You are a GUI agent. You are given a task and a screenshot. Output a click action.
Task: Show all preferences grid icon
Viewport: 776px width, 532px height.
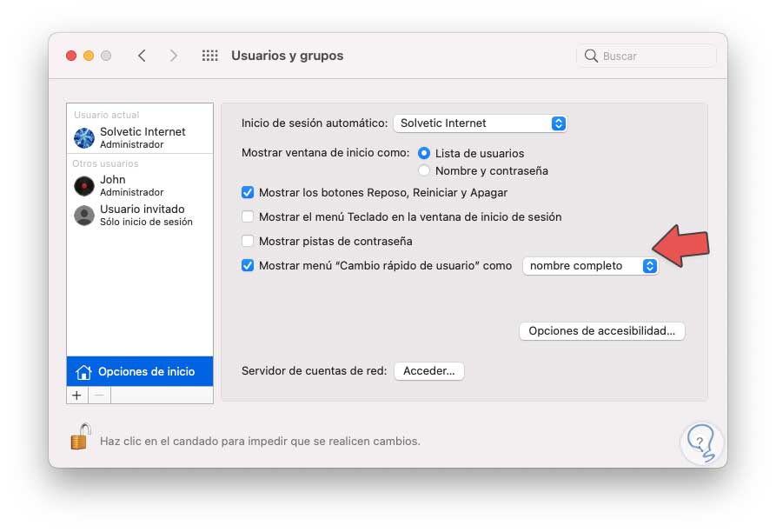coord(209,56)
